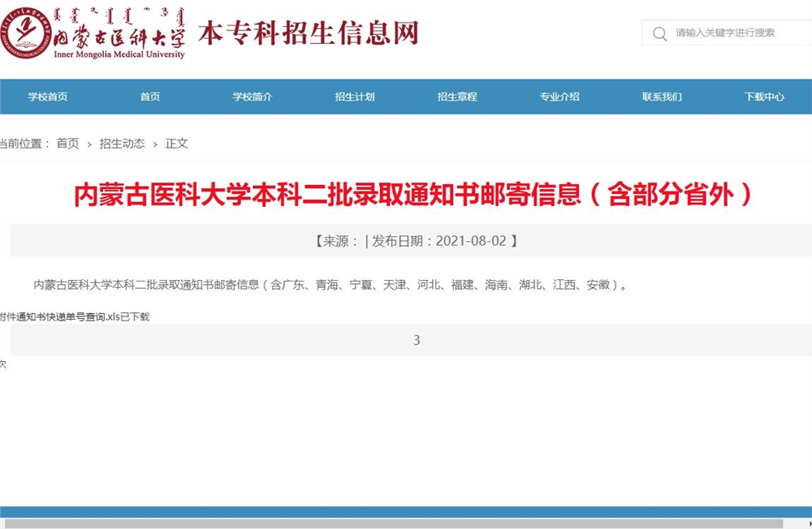This screenshot has width=812, height=529.
Task: Open the 联系我们 menu item
Action: click(x=663, y=97)
